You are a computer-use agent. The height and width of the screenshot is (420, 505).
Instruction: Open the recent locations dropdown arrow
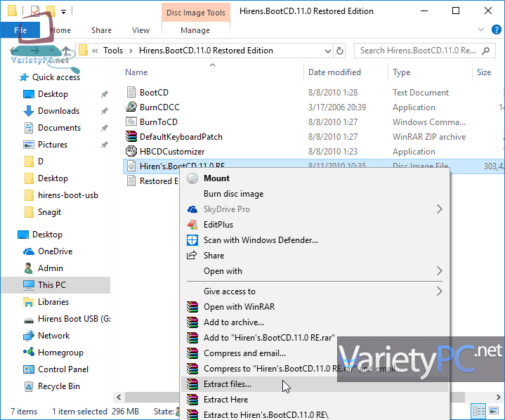(51, 51)
